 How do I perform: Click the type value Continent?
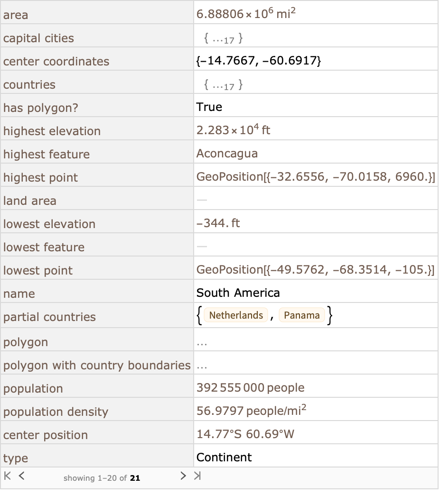coord(224,458)
